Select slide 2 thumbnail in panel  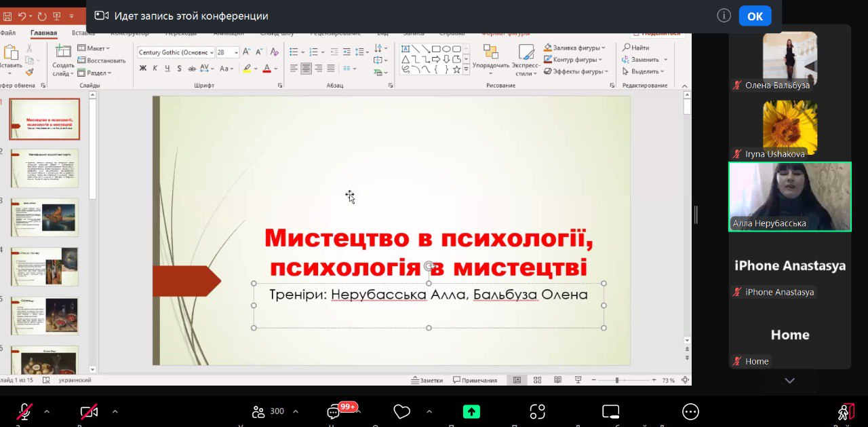[x=45, y=168]
